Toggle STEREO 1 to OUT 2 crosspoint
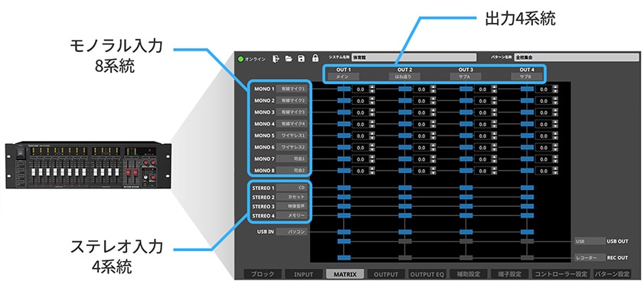This screenshot has width=644, height=291. pyautogui.click(x=405, y=188)
